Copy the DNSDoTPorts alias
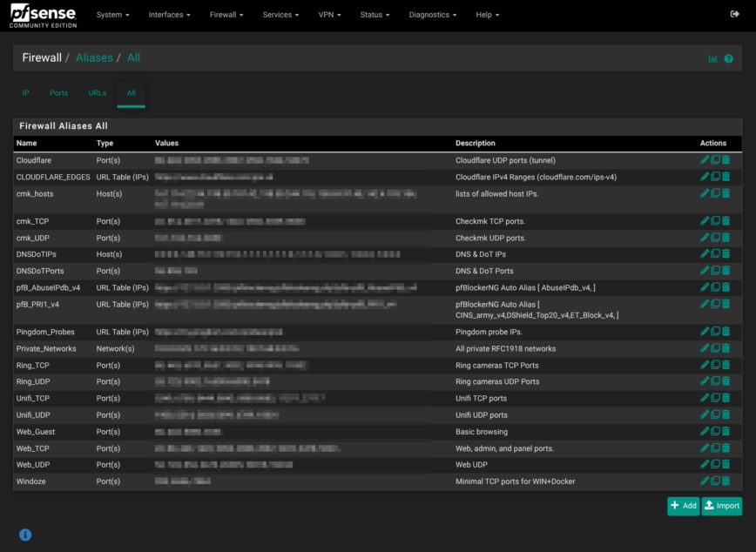The width and height of the screenshot is (756, 552). tap(716, 271)
